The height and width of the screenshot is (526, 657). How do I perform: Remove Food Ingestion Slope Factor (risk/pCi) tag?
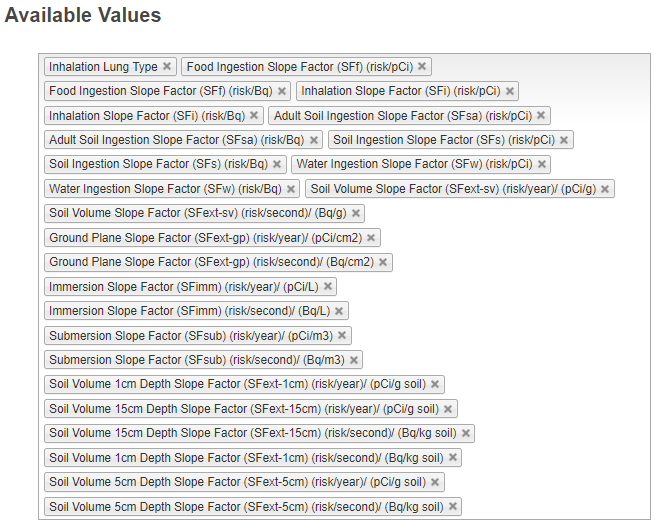tap(422, 67)
